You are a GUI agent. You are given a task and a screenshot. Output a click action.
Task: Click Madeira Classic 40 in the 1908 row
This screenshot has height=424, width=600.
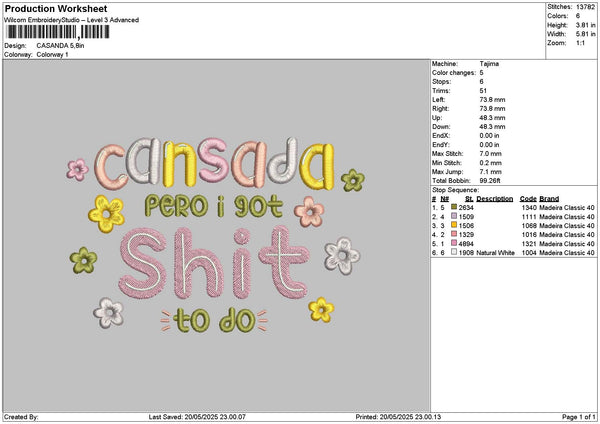click(567, 253)
